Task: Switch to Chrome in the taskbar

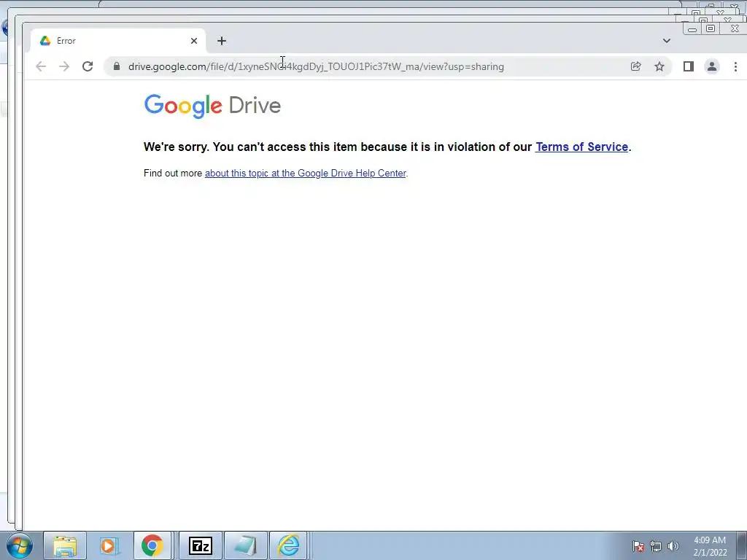Action: pos(152,545)
